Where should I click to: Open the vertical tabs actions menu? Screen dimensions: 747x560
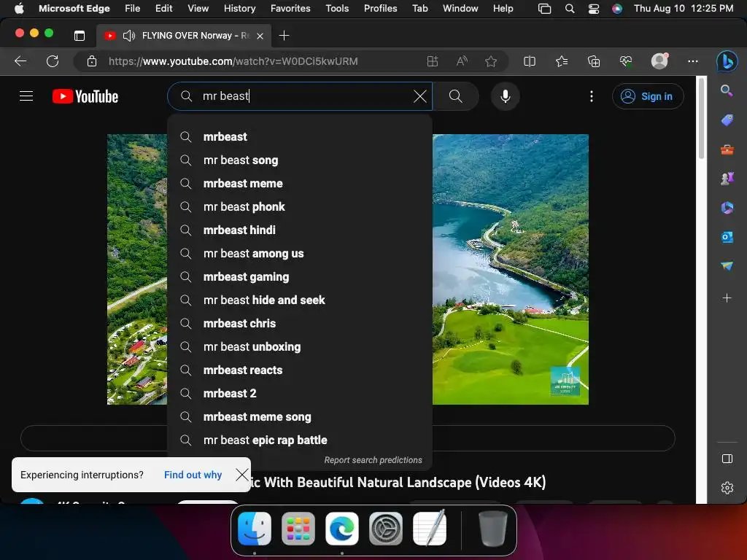80,36
